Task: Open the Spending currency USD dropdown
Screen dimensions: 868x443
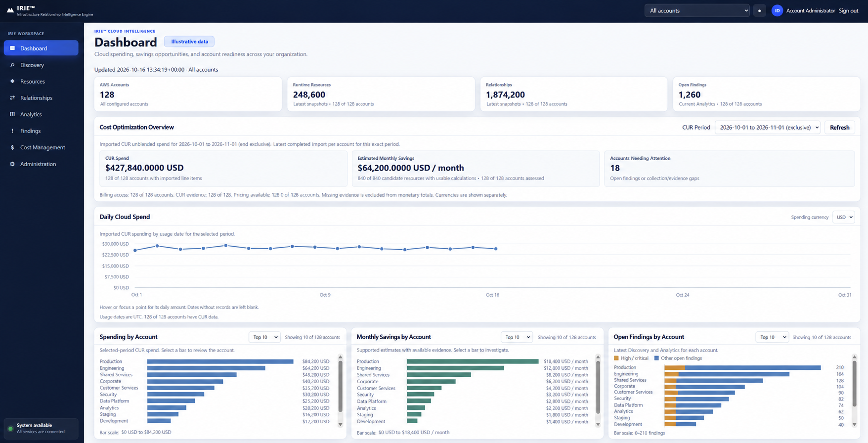Action: coord(844,217)
